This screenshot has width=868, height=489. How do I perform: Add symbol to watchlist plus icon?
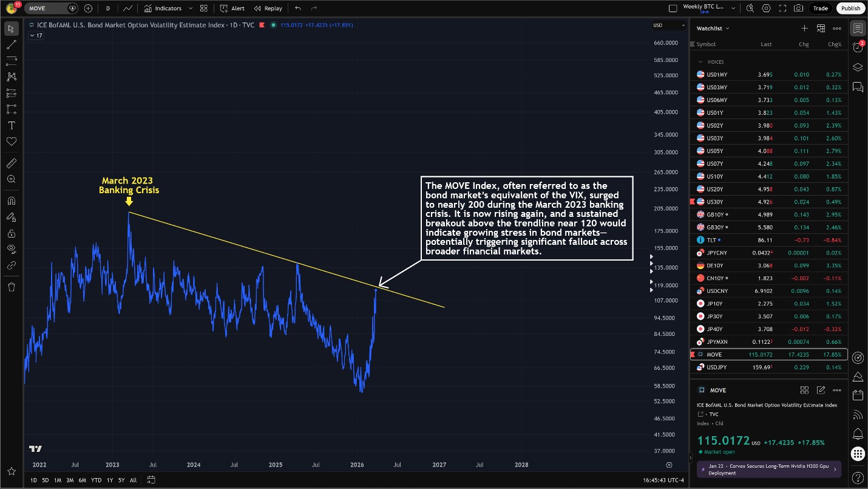point(804,28)
